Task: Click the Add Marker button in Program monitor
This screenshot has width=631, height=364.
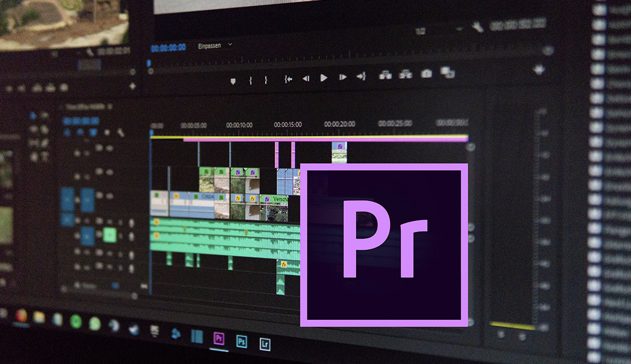Action: pos(233,82)
